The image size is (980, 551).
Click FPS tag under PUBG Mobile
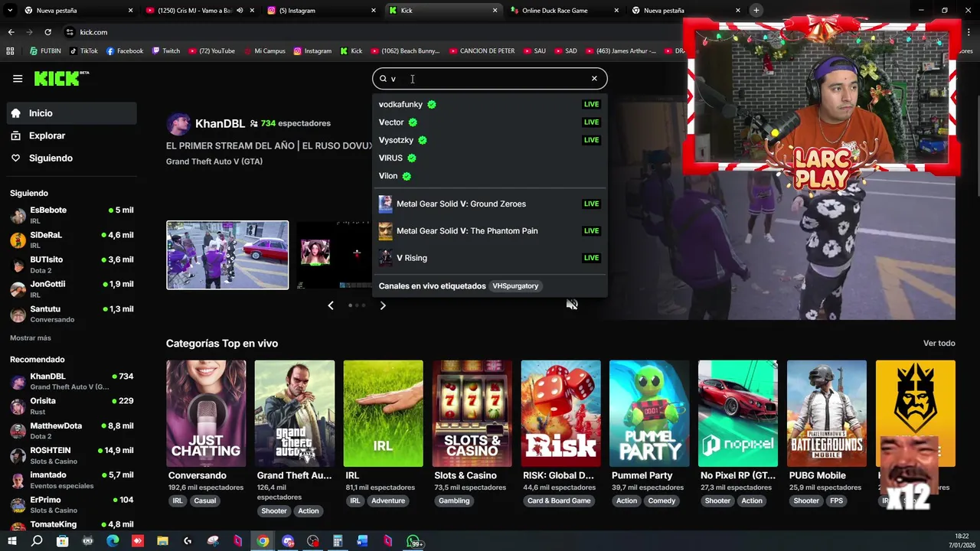coord(836,500)
